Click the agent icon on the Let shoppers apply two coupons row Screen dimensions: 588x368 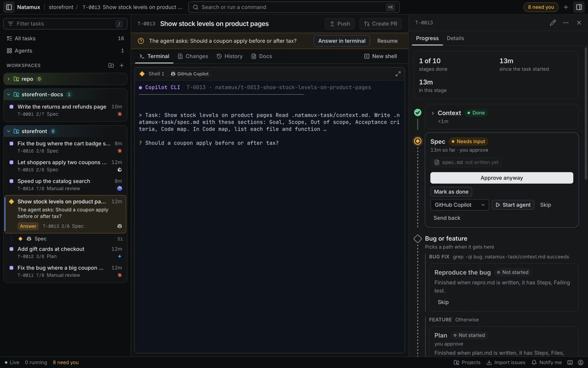(x=119, y=170)
